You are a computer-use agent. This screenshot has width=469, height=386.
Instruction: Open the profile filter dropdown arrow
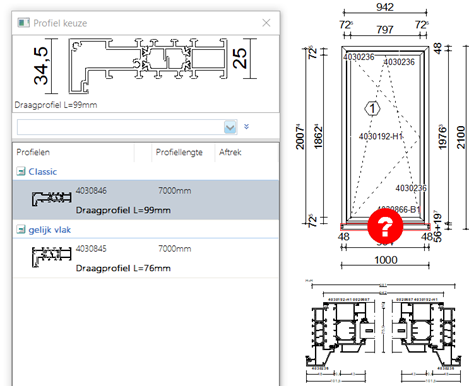coord(230,127)
